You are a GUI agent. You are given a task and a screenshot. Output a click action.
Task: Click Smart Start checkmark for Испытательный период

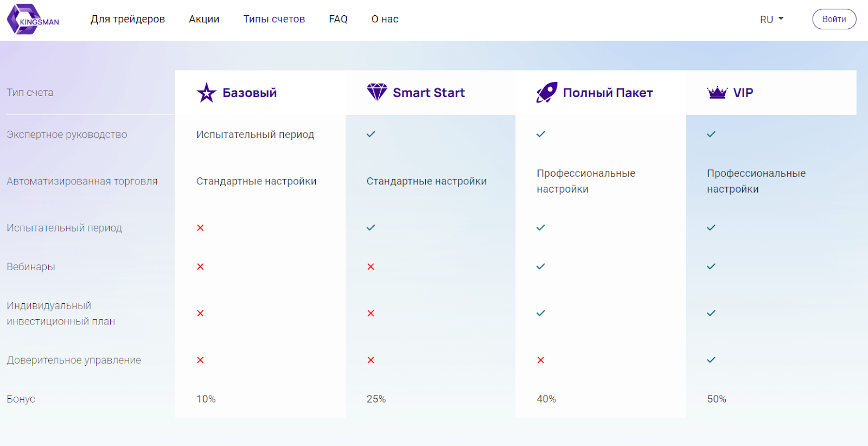pos(371,227)
